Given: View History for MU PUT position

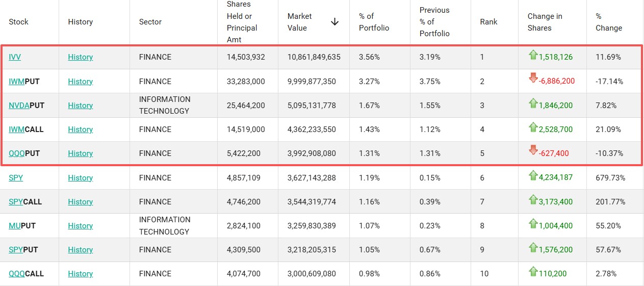Looking at the screenshot, I should click(80, 226).
